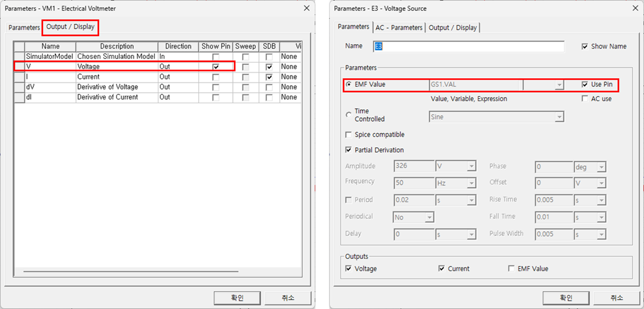Toggle Show Pin checkbox for Voltage row
The height and width of the screenshot is (309, 644).
click(x=216, y=67)
